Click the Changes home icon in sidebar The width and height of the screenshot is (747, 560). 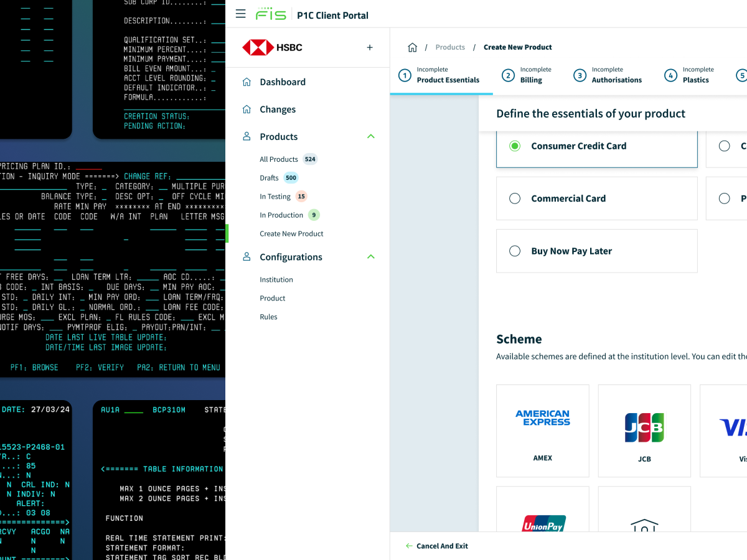point(247,109)
